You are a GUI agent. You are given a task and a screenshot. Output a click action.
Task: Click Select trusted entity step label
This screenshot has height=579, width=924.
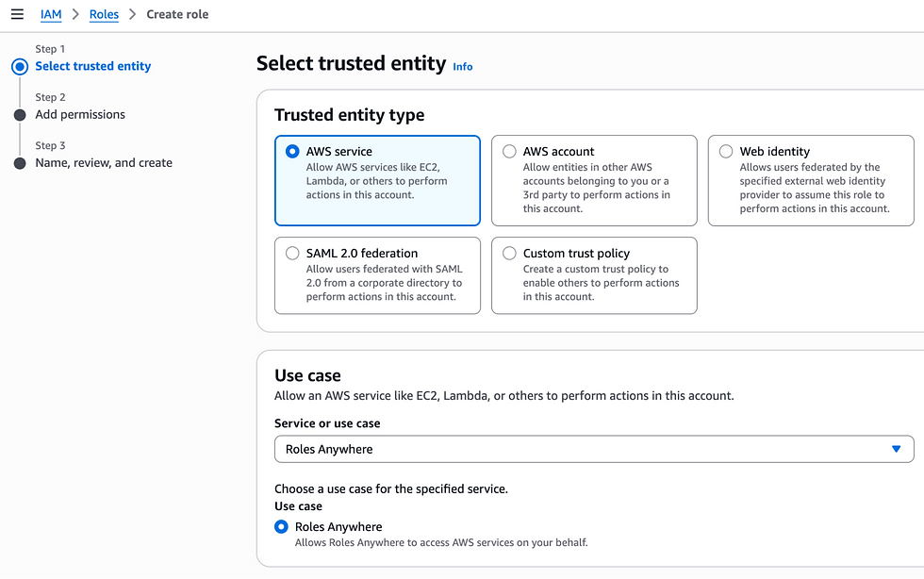(x=92, y=66)
